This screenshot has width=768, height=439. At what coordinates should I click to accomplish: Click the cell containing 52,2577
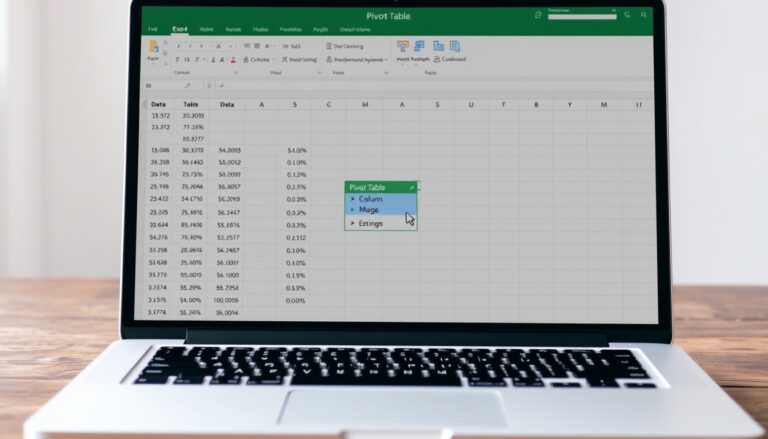228,238
